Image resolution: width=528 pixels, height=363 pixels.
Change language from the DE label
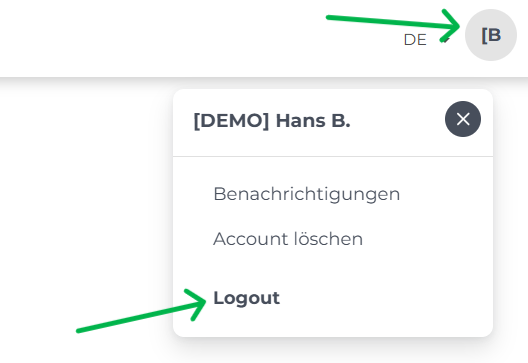pyautogui.click(x=415, y=40)
